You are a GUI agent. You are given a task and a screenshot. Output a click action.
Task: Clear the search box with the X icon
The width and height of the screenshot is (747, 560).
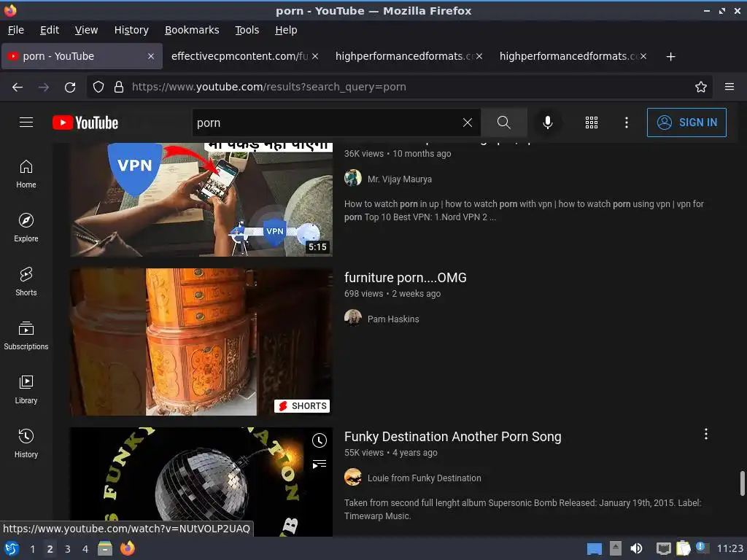[468, 122]
